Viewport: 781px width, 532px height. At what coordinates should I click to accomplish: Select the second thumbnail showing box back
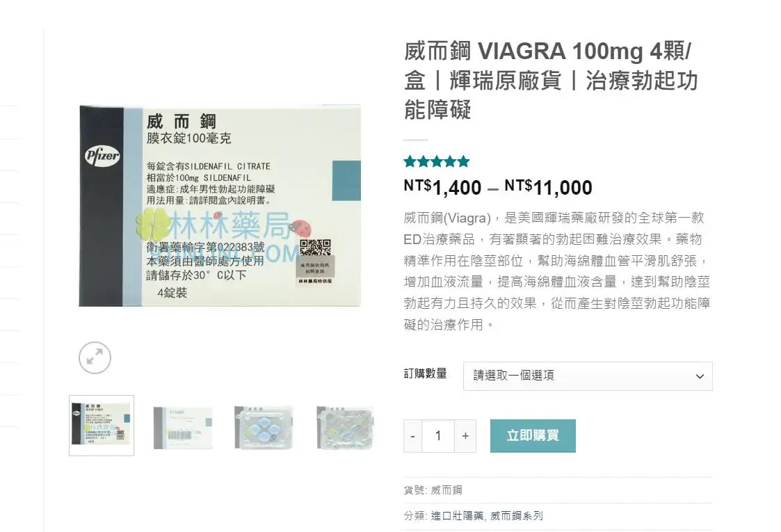183,428
